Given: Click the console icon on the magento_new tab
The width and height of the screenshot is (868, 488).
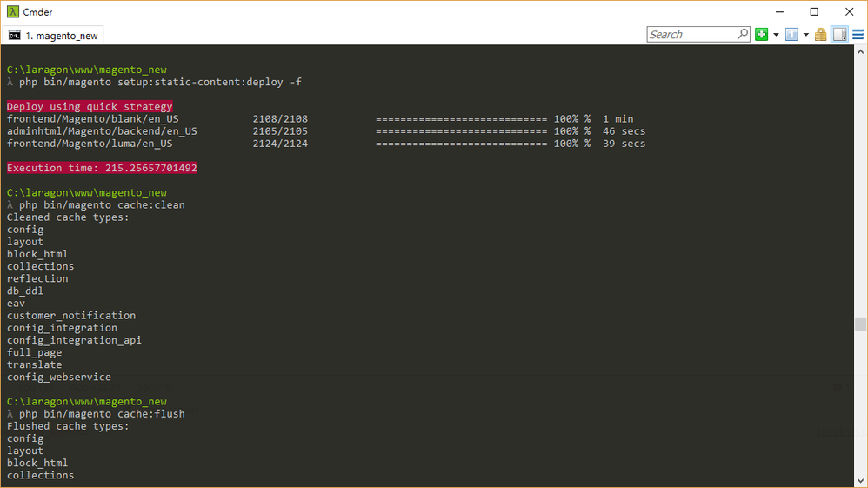Looking at the screenshot, I should [15, 35].
